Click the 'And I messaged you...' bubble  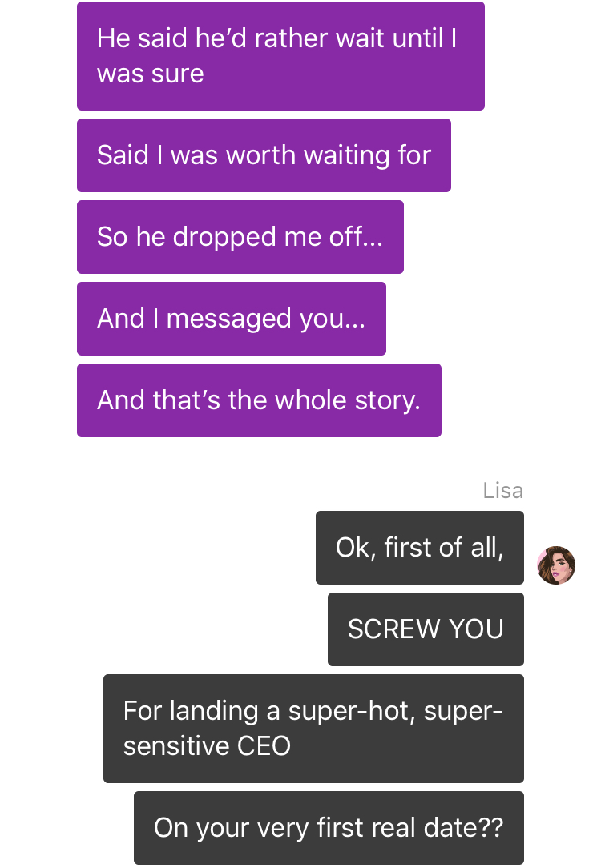(232, 319)
